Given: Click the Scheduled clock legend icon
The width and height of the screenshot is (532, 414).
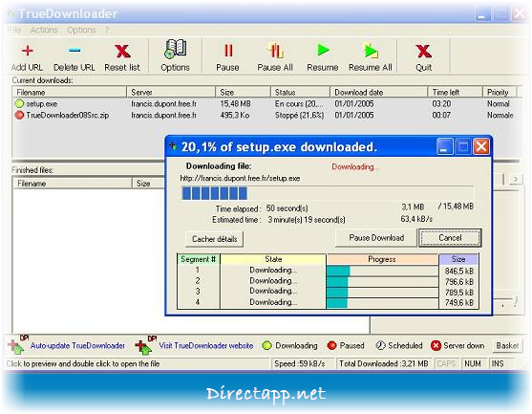Looking at the screenshot, I should pos(380,346).
